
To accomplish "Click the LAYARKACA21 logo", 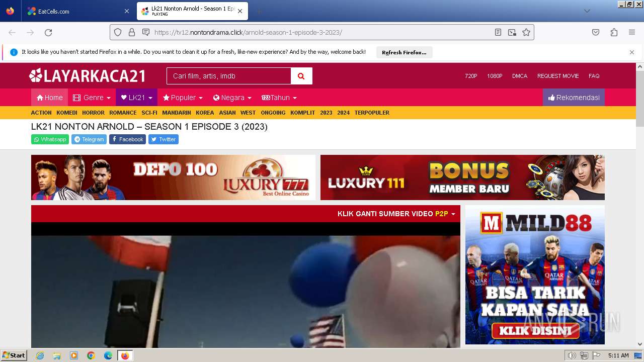I will click(88, 76).
